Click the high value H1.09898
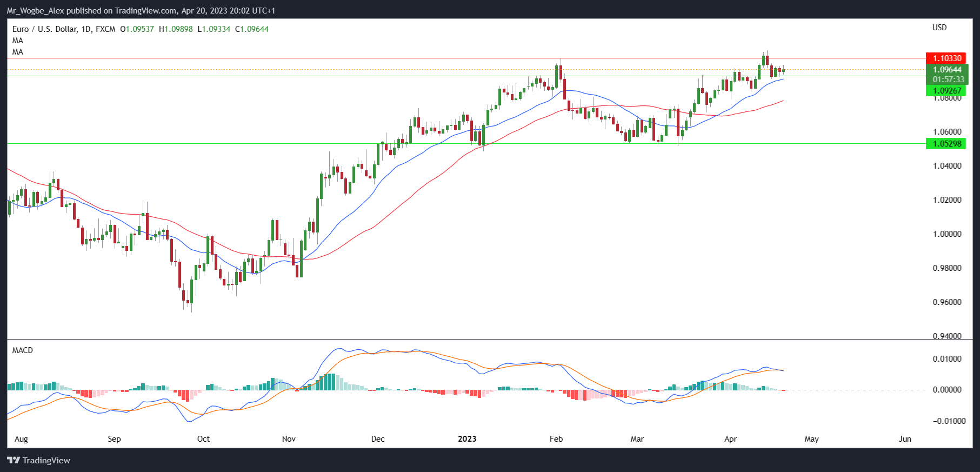Viewport: 980px width, 472px height. pyautogui.click(x=176, y=29)
